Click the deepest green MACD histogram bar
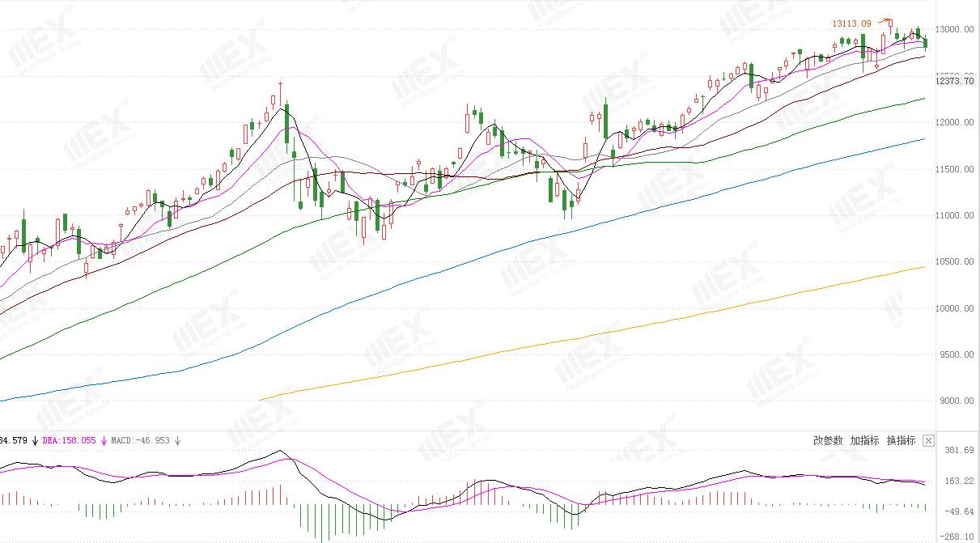 pyautogui.click(x=323, y=523)
